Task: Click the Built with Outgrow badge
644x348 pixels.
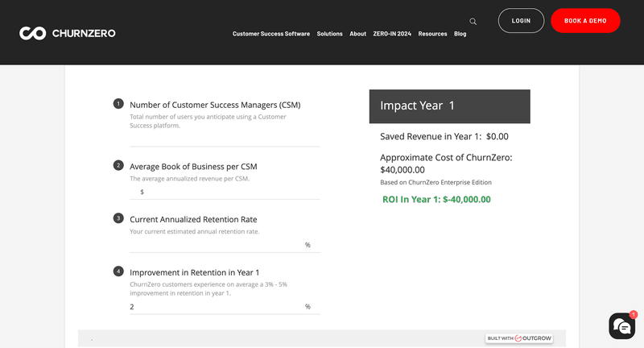Action: point(519,338)
